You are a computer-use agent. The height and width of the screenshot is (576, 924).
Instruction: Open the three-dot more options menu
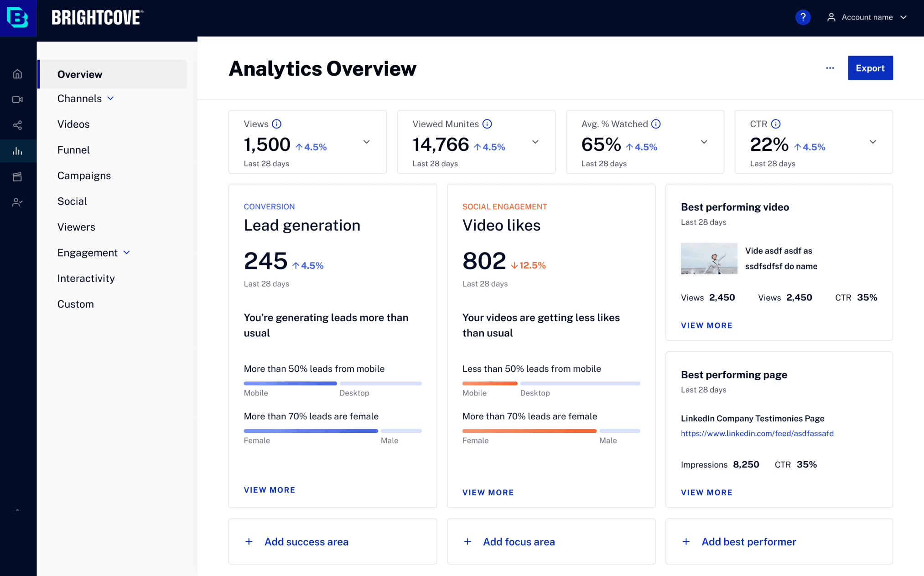(x=830, y=68)
